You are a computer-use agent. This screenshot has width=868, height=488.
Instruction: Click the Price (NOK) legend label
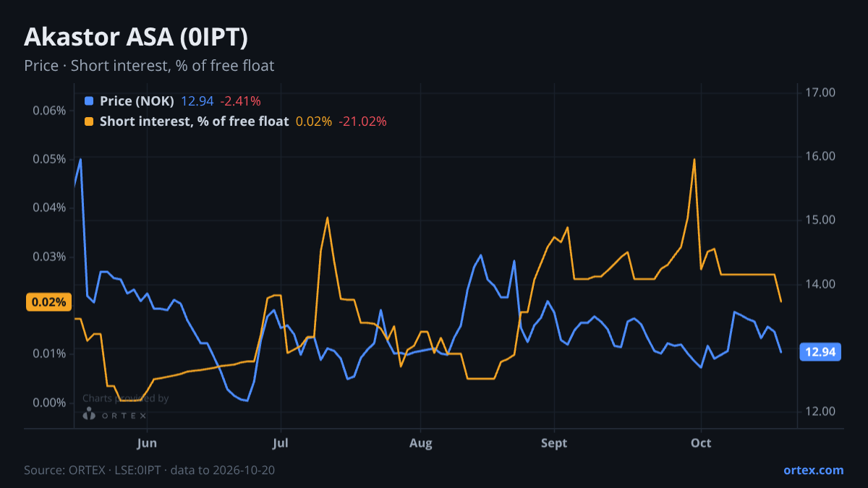click(137, 100)
